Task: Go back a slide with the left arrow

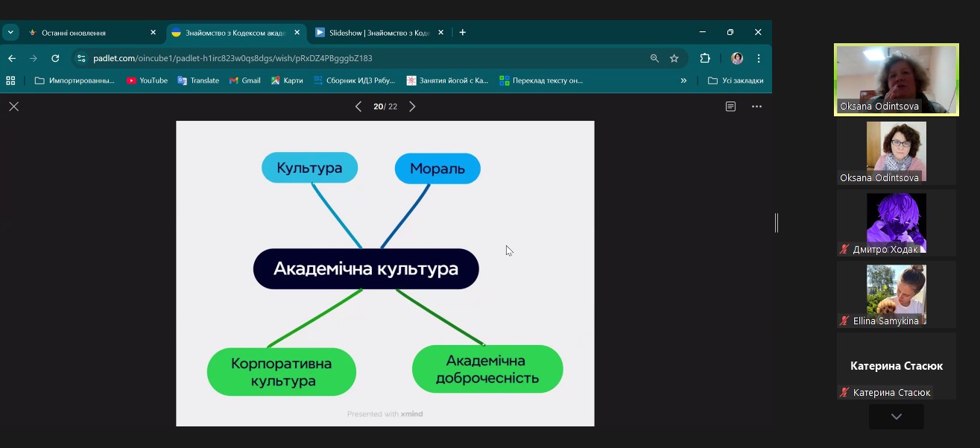Action: [x=358, y=106]
